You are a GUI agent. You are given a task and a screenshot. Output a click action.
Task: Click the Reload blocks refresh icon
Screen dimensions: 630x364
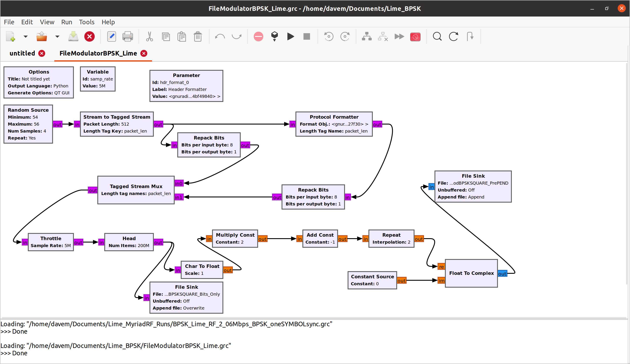coord(453,37)
